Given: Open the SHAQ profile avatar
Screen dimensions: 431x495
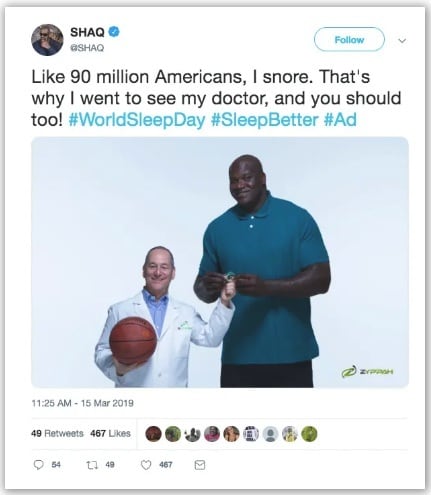Looking at the screenshot, I should point(47,40).
